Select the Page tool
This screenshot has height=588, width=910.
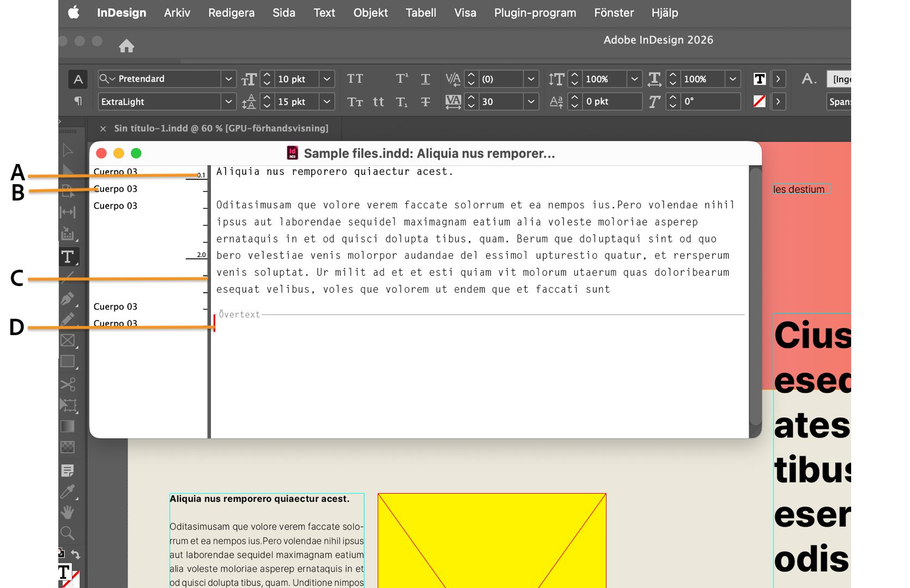pyautogui.click(x=68, y=191)
